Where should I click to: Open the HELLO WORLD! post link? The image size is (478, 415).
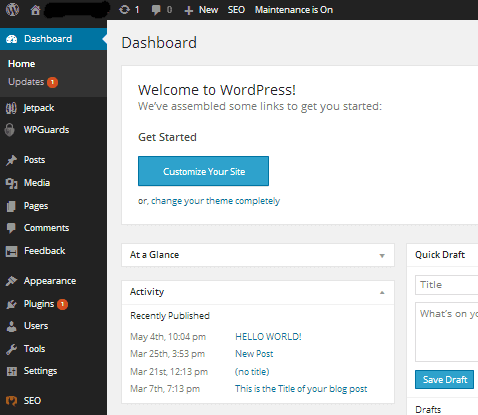tap(268, 337)
